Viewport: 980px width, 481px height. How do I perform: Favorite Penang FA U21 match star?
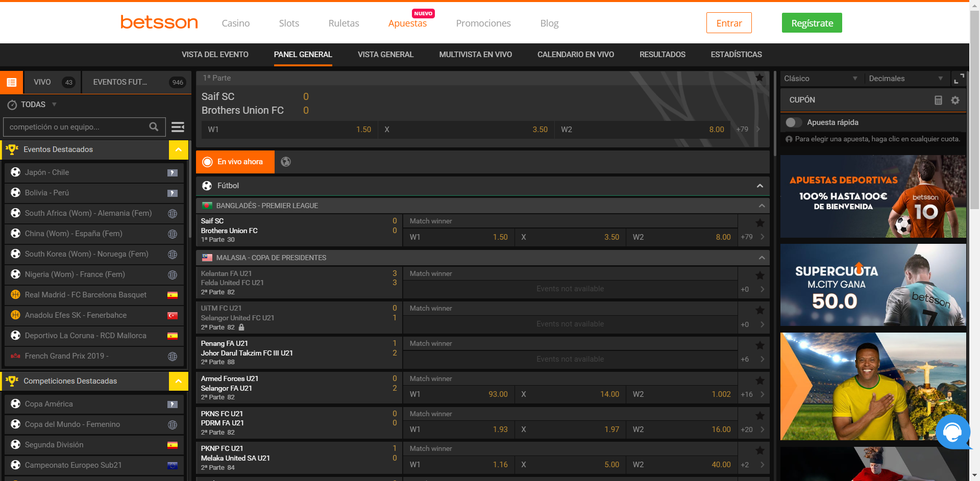point(760,345)
